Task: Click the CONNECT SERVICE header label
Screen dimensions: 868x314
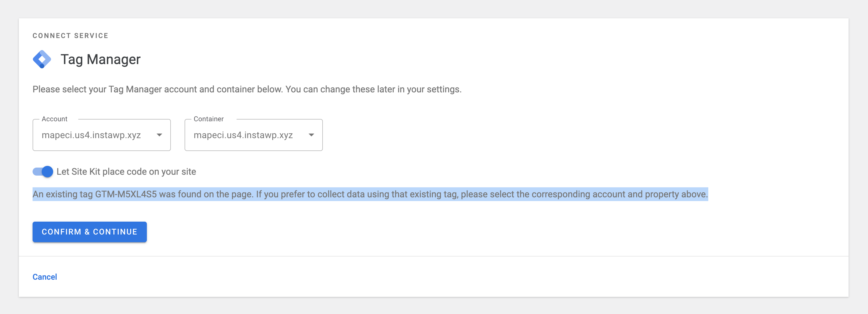Action: click(x=70, y=35)
